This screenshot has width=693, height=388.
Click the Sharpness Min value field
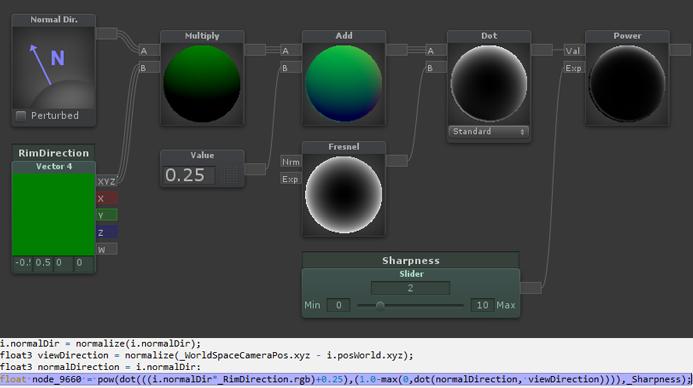point(339,305)
